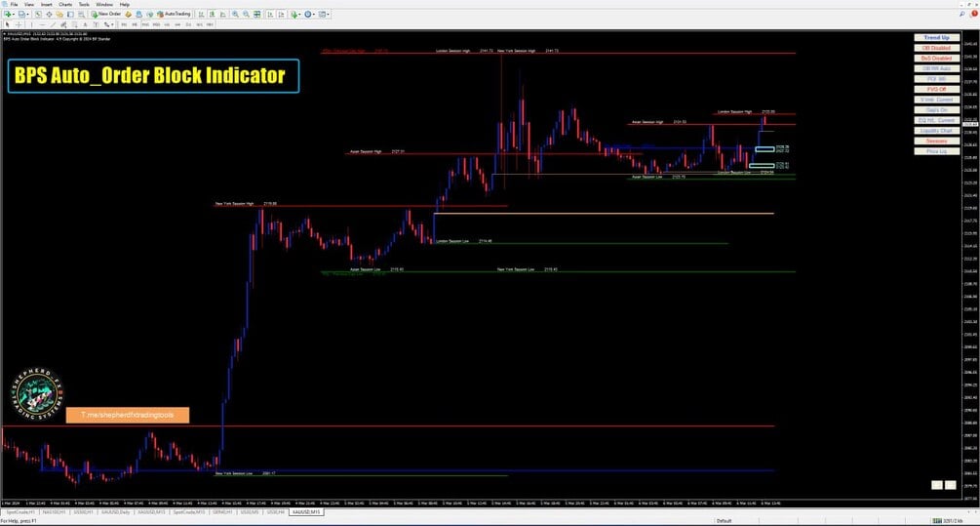Toggle the EQ H/L Current button
980x526 pixels.
(x=936, y=120)
